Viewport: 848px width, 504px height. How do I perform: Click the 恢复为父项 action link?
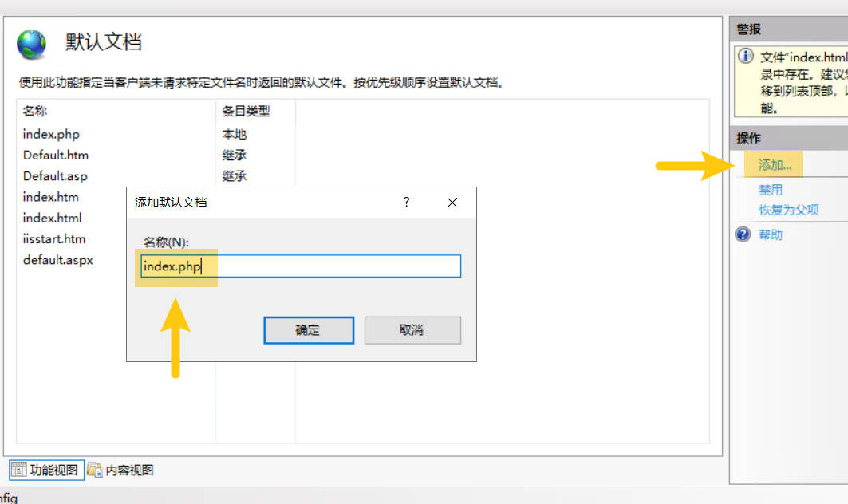click(x=788, y=210)
